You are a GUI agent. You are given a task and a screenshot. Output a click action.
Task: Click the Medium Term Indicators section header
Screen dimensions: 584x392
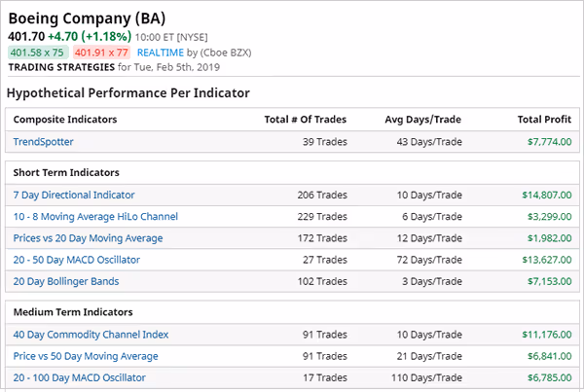pos(73,312)
